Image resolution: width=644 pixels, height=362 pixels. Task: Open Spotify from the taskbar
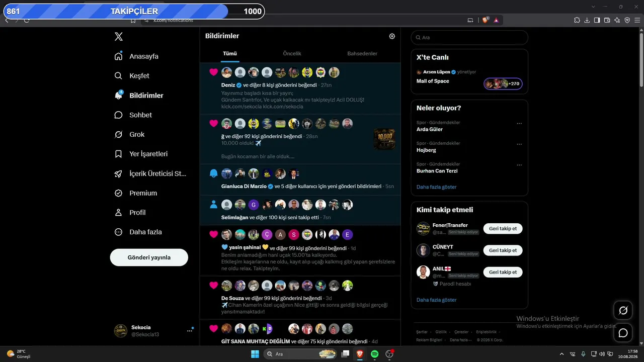(374, 354)
